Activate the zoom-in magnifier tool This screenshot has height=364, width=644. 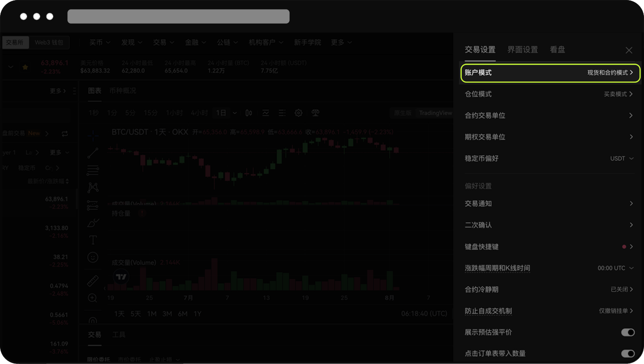coord(93,298)
